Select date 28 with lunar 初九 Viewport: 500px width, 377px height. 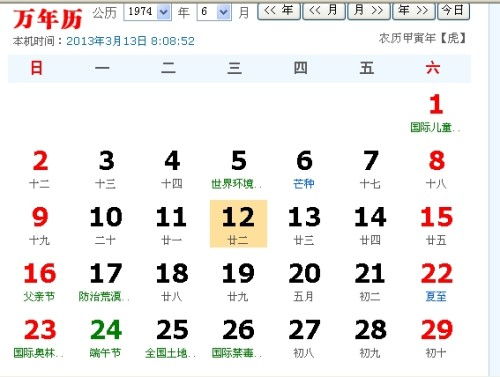[x=370, y=338]
